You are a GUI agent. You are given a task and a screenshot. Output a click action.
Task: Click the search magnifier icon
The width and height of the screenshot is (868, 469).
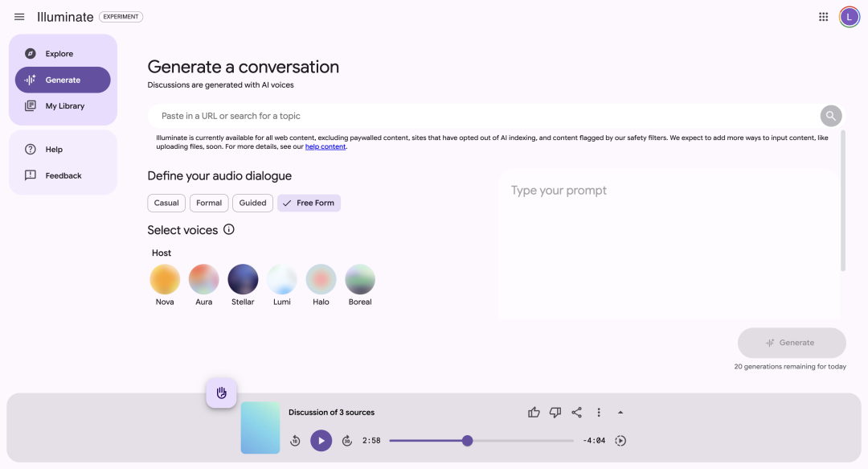[x=831, y=116]
